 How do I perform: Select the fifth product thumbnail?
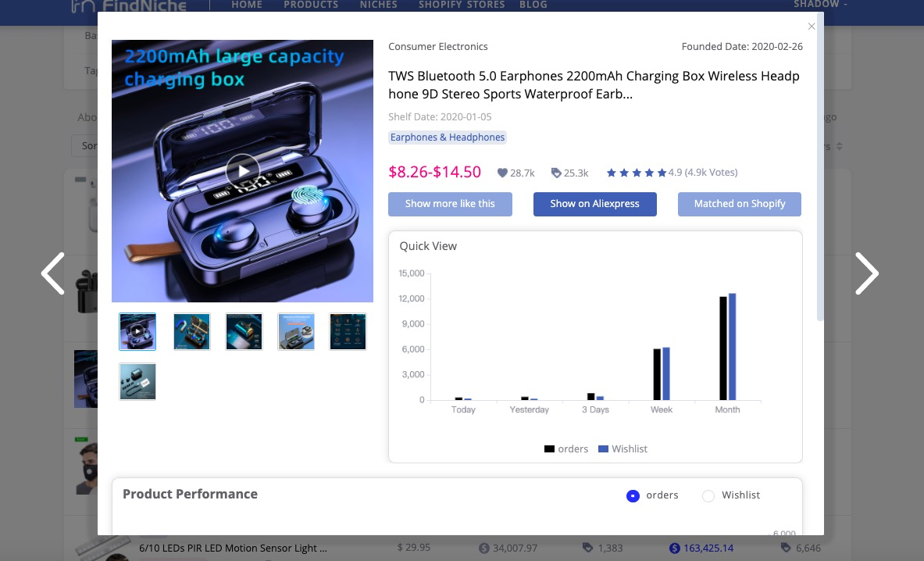348,332
